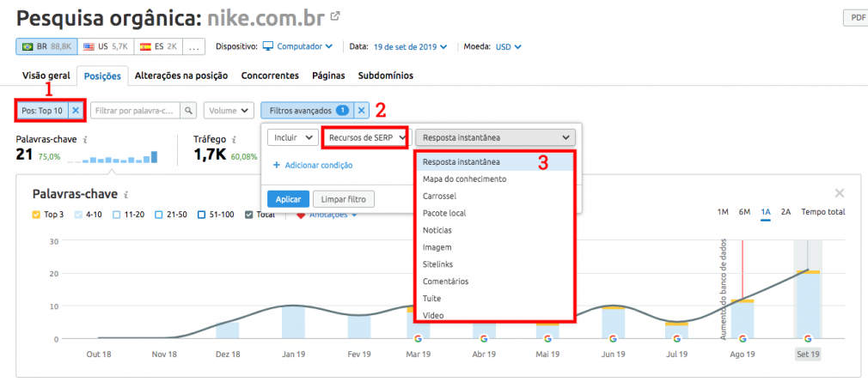868x388 pixels.
Task: Select the ES 2K database flag
Action: click(158, 46)
